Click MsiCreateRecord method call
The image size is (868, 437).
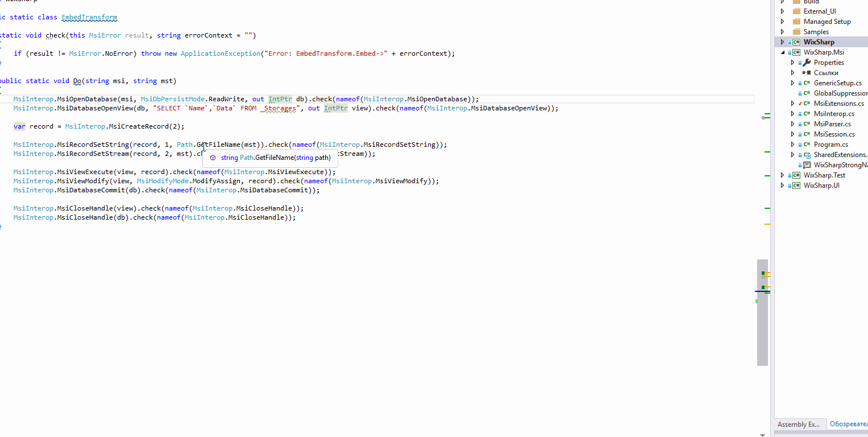pyautogui.click(x=139, y=126)
